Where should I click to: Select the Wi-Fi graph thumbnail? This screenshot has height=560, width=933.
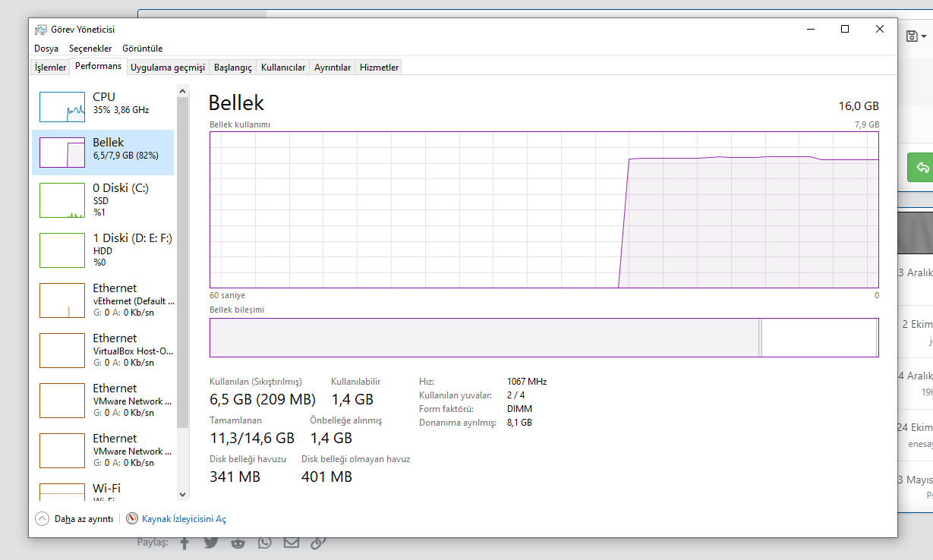click(62, 492)
